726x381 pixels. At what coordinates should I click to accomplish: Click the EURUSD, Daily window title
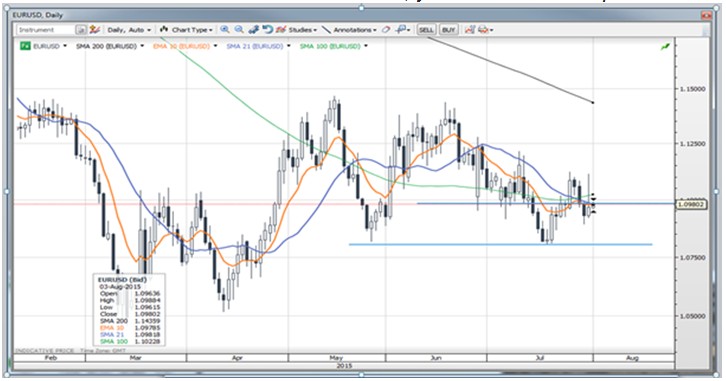pos(38,15)
